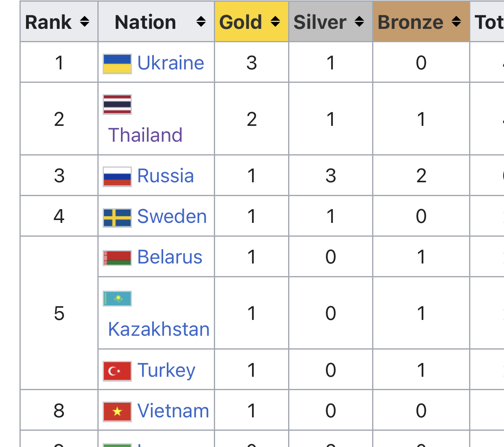Open the Ukraine link
Screen dimensions: 504x447
coord(171,63)
